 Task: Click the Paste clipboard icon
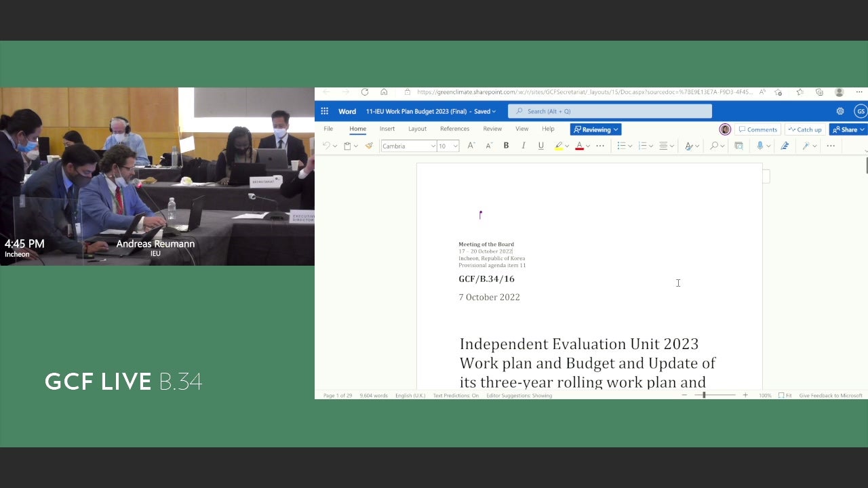click(347, 146)
